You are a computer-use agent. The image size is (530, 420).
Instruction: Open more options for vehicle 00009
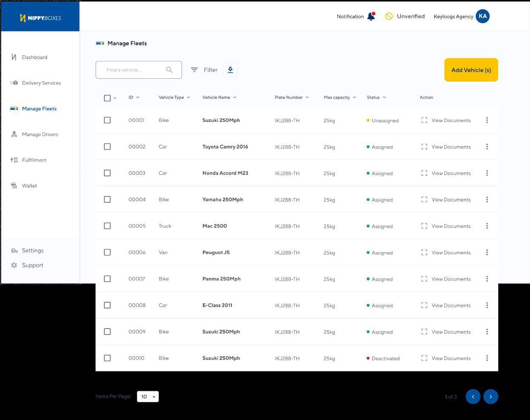click(487, 332)
